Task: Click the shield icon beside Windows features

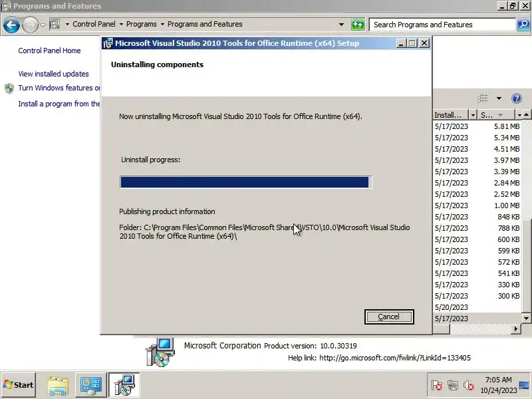Action: tap(9, 88)
